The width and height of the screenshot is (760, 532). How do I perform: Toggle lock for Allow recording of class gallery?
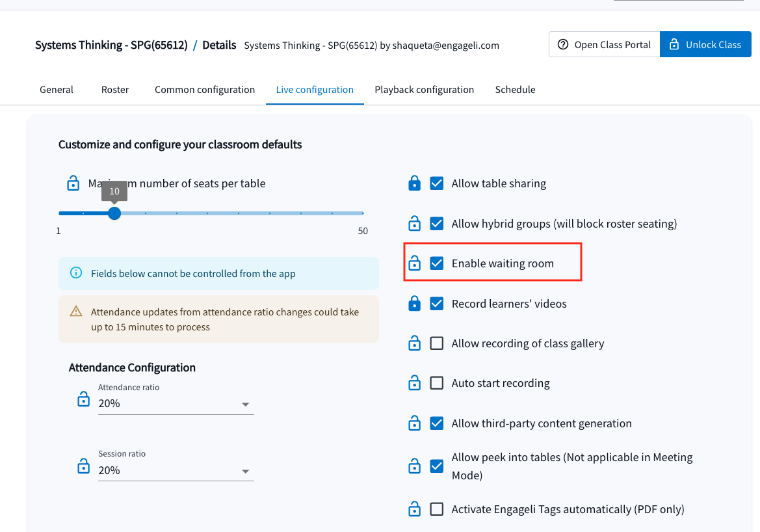[414, 343]
